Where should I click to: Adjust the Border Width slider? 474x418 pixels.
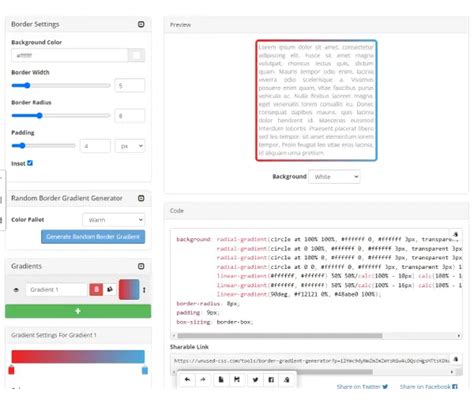point(61,86)
